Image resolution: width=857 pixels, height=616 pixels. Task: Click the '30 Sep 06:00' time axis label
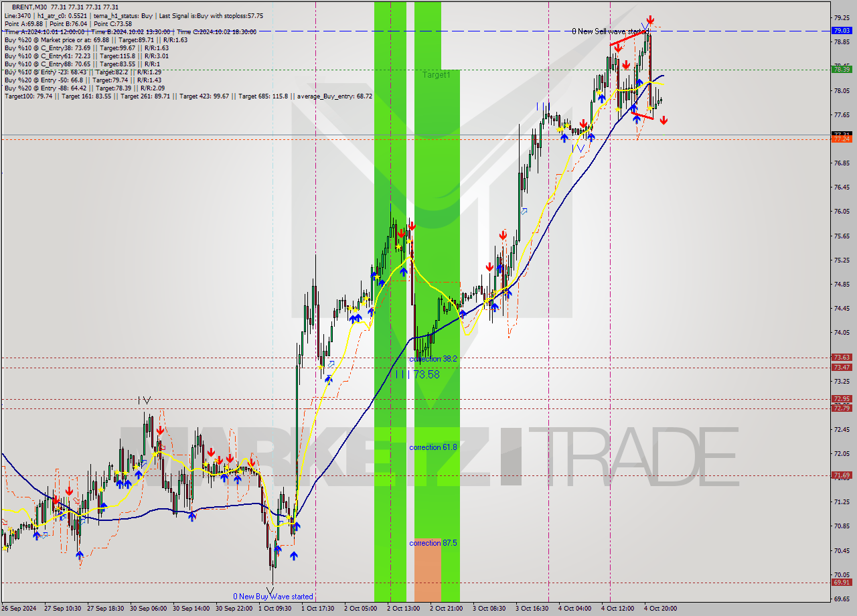coord(149,609)
